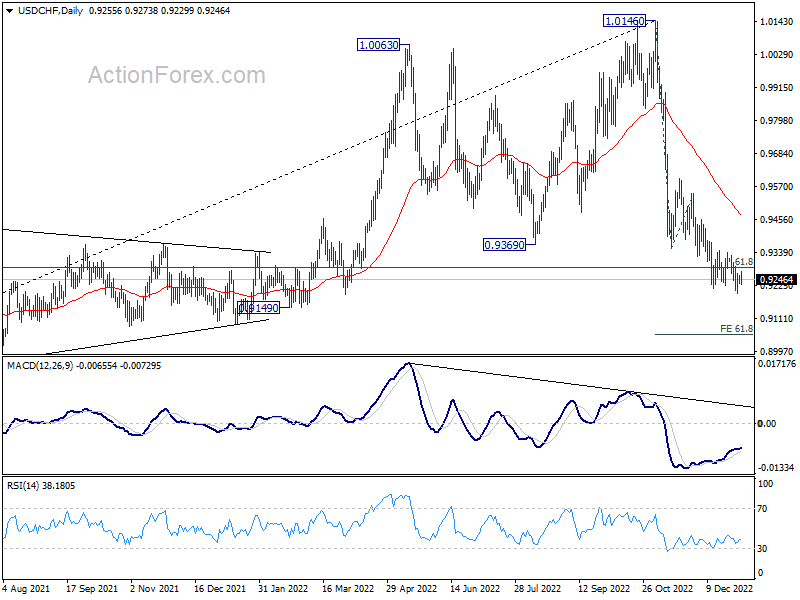
Task: Click the 1.00290 price axis value
Action: 777,55
